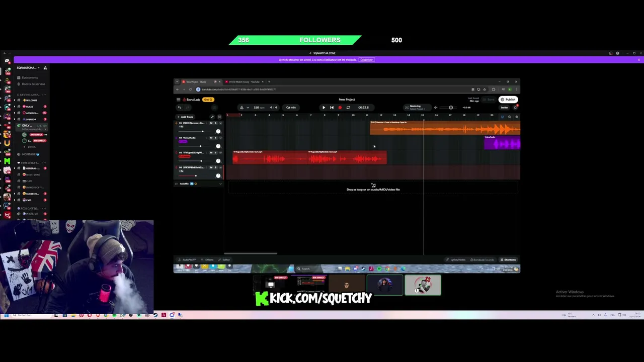Open the MONTAGE voice channel
Screen dimensions: 644x362
[x=30, y=154]
